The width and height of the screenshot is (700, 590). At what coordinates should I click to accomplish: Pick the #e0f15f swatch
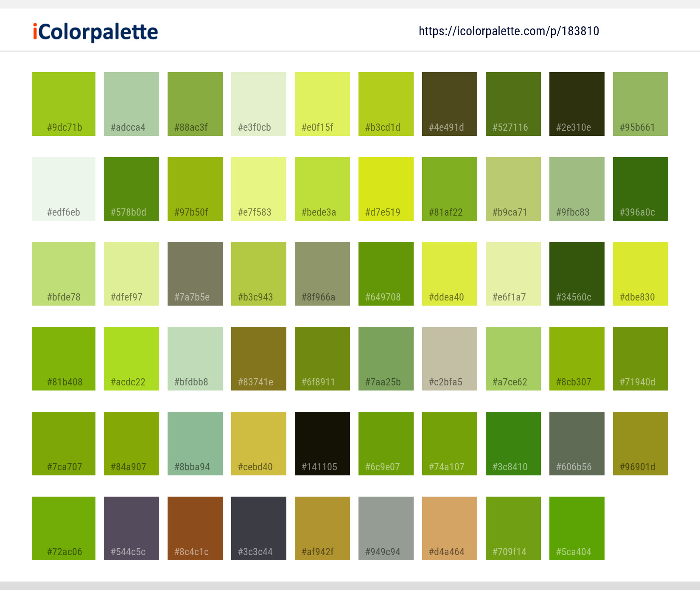[x=322, y=104]
